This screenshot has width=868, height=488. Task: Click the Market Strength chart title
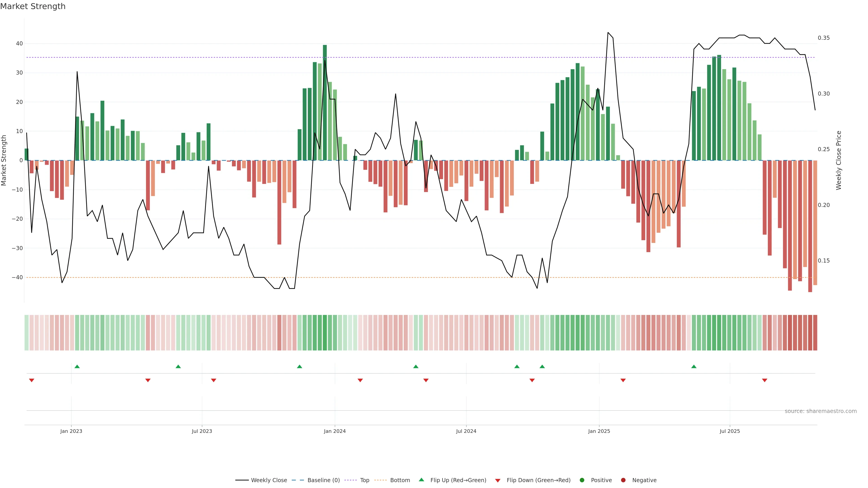click(x=33, y=6)
